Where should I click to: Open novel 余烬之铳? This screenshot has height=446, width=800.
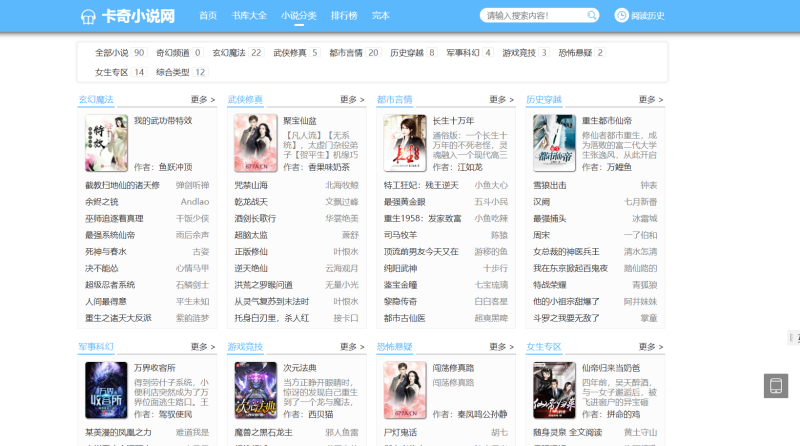point(102,202)
